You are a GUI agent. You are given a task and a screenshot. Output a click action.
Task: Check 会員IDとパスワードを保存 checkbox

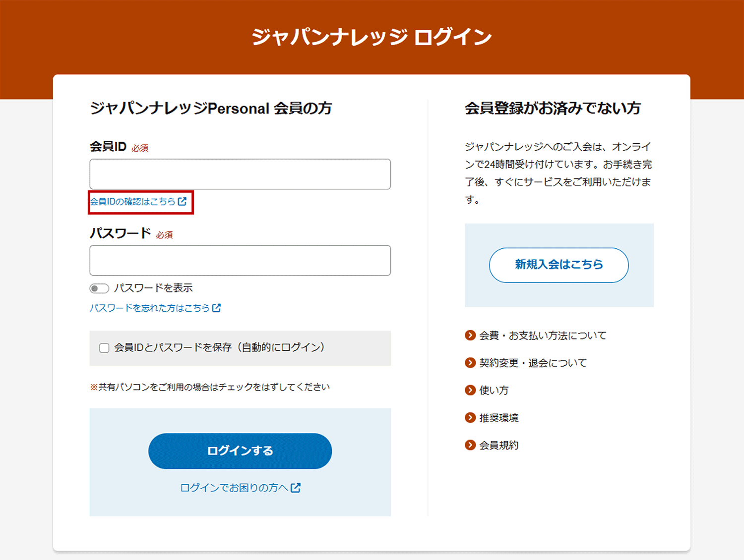104,348
